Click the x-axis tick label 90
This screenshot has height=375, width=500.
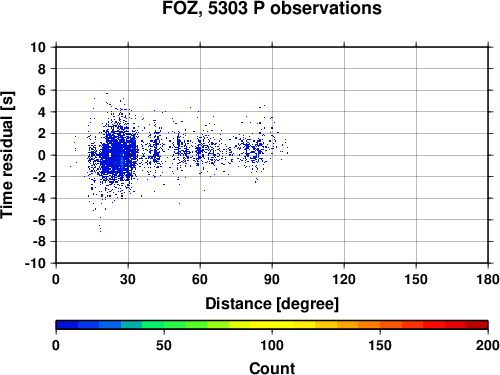272,279
